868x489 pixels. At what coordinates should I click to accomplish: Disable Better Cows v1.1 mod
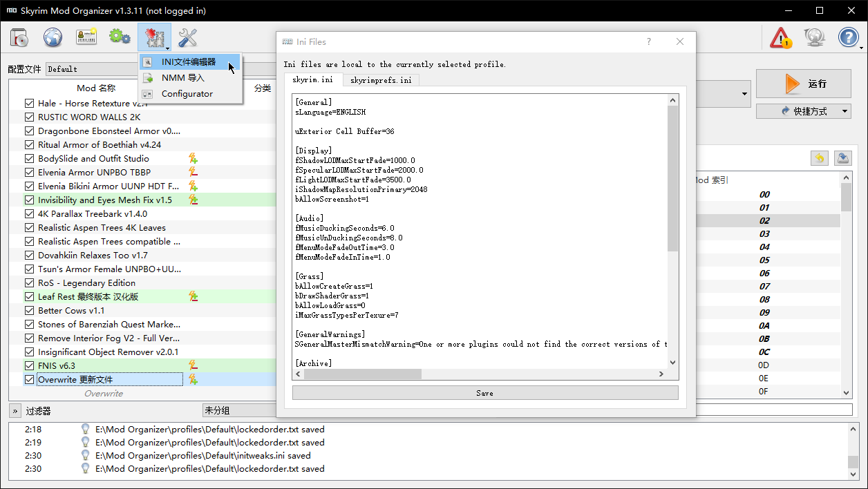tap(29, 311)
